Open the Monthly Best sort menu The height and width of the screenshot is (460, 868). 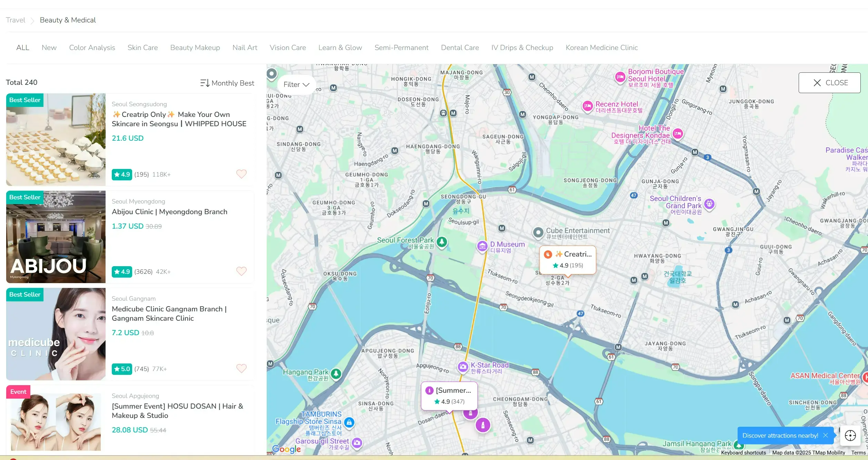point(227,83)
